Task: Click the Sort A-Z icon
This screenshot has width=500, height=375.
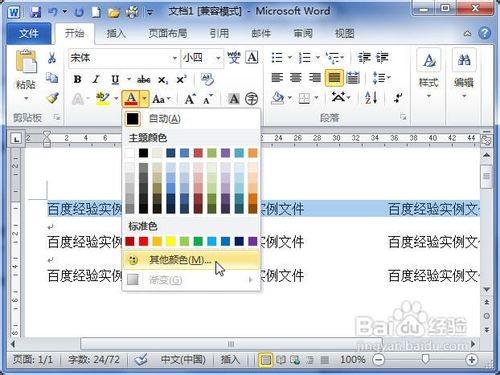Action: click(x=371, y=98)
